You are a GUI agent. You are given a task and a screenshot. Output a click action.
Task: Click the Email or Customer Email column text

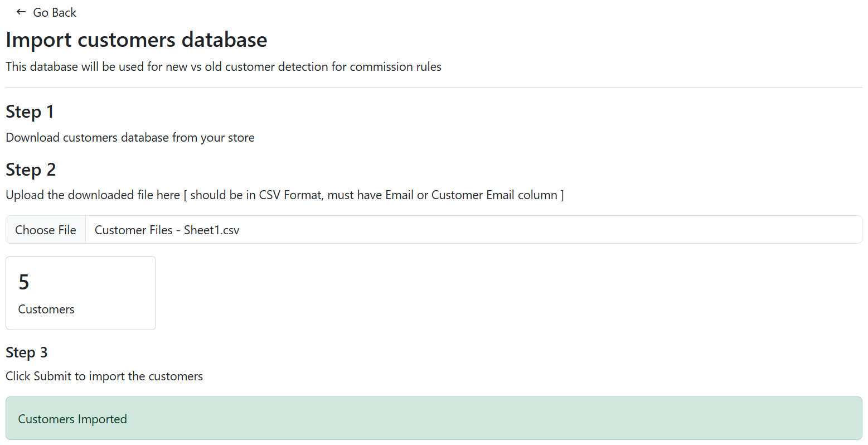471,195
